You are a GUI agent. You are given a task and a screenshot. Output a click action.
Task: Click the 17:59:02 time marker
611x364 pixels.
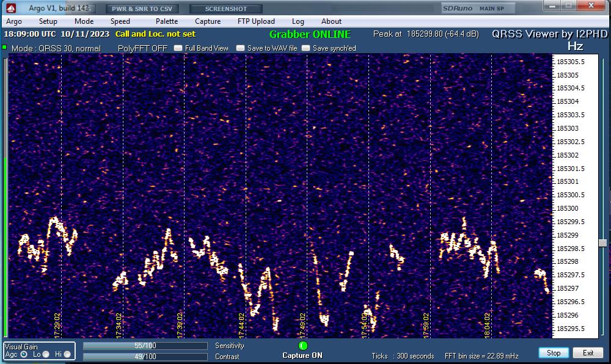click(x=426, y=326)
